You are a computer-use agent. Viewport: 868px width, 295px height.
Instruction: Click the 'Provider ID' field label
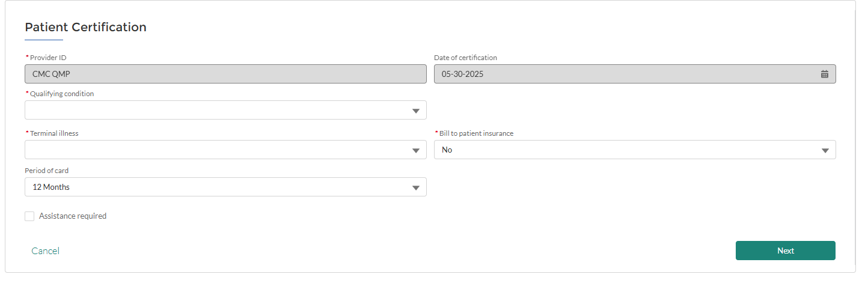48,58
